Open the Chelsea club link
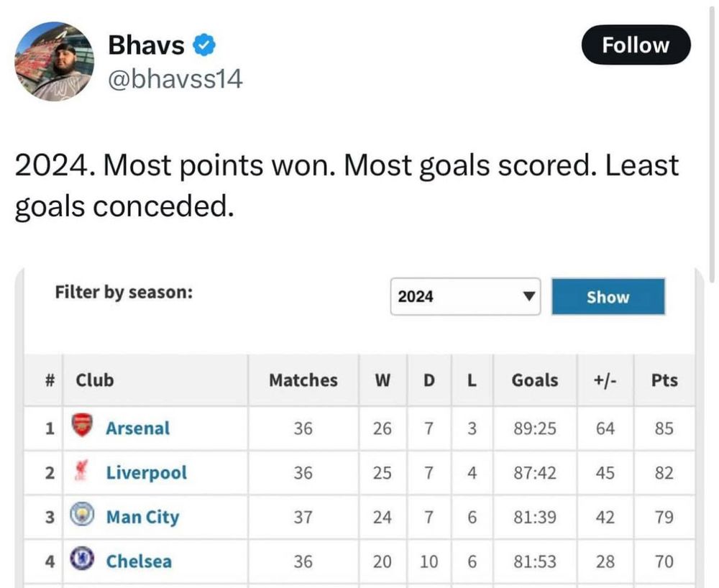 pyautogui.click(x=139, y=561)
